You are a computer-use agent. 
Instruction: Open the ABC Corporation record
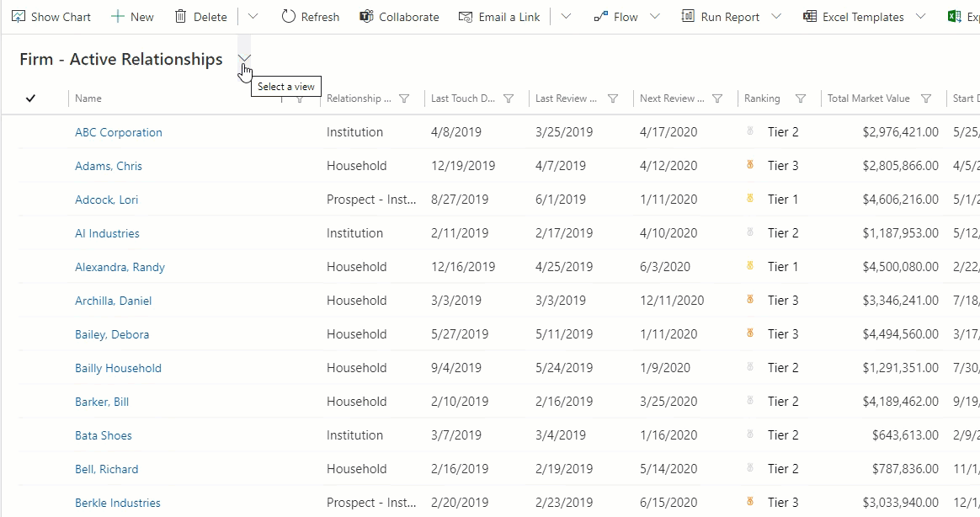(x=119, y=132)
